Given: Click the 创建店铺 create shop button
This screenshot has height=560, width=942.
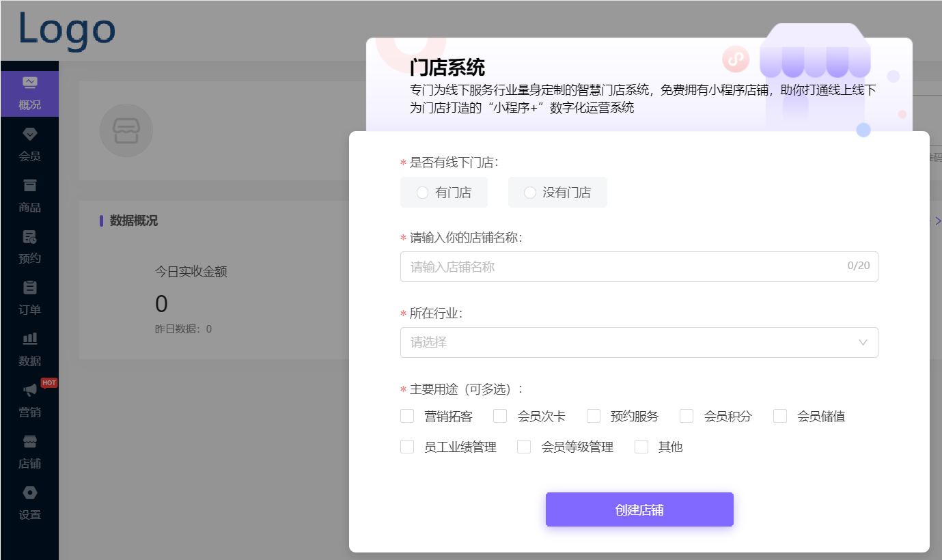Looking at the screenshot, I should coord(639,509).
